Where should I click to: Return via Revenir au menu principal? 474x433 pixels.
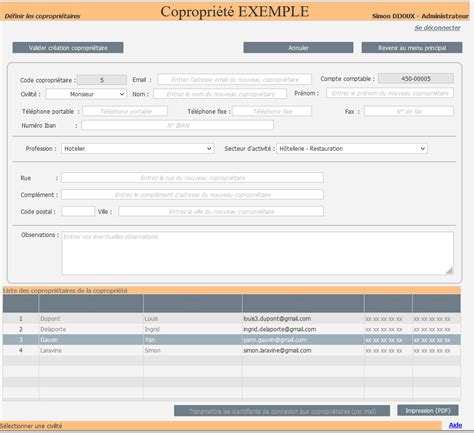pos(412,48)
